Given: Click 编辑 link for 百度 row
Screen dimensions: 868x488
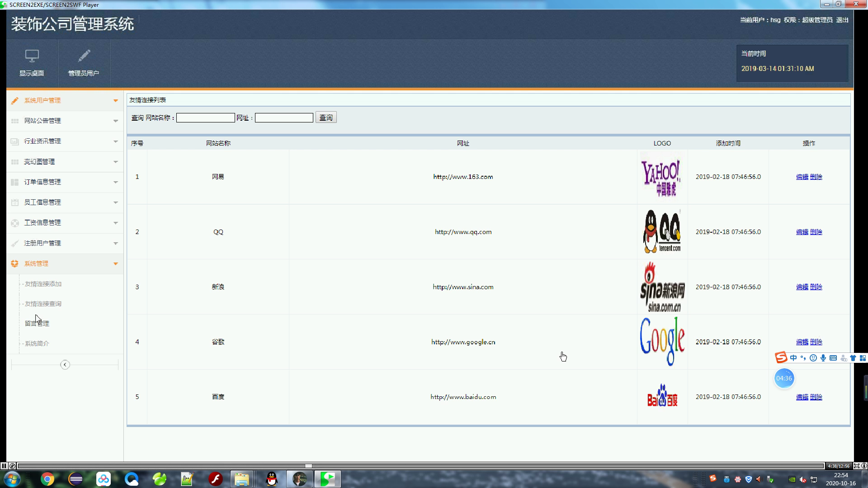Looking at the screenshot, I should tap(802, 397).
